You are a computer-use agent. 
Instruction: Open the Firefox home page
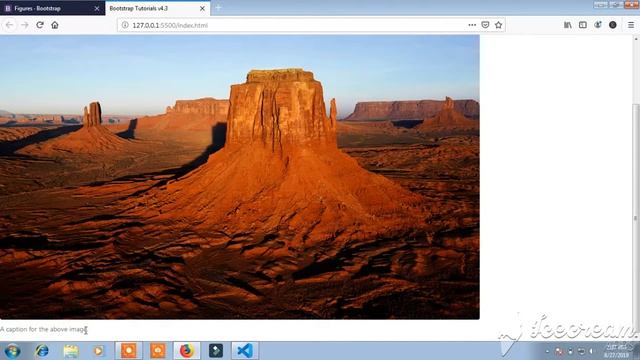tap(55, 25)
